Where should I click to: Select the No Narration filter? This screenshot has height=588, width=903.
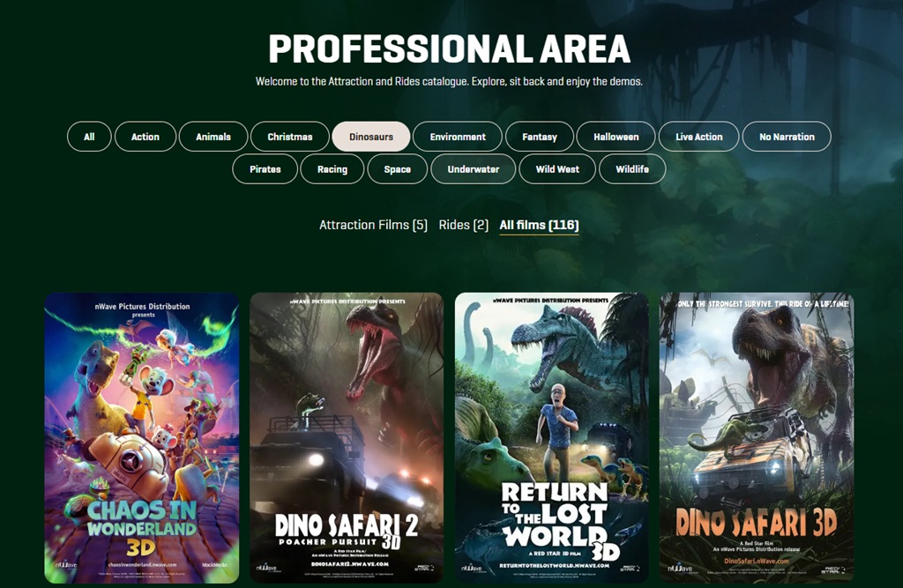787,137
